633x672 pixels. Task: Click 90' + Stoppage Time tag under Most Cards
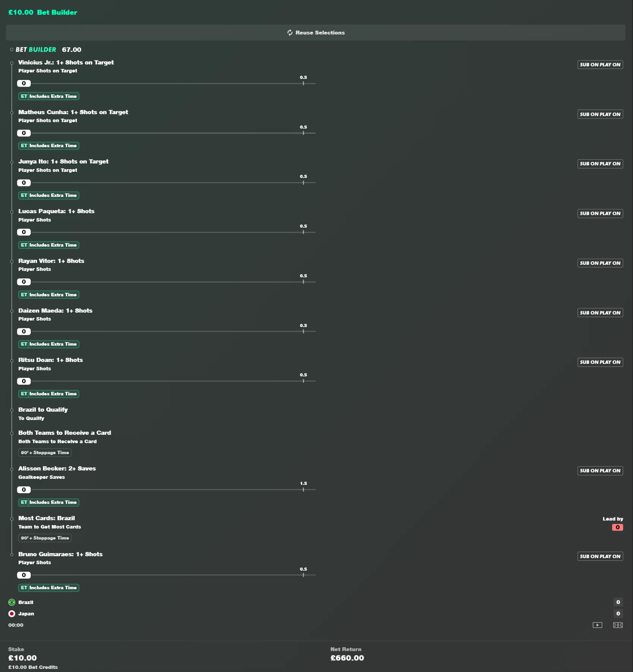pos(45,538)
